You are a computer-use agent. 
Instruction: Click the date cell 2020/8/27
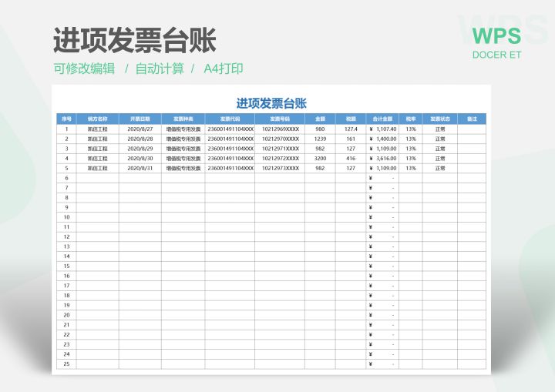click(140, 129)
